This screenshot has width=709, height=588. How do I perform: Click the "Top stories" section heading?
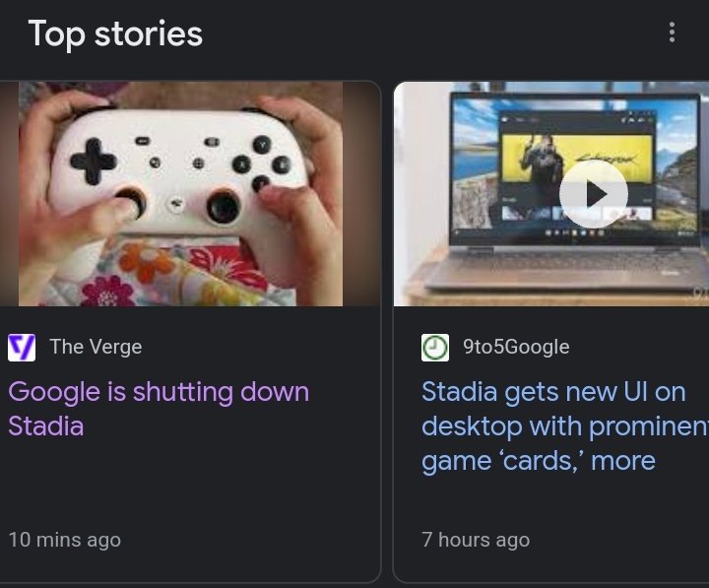[115, 33]
